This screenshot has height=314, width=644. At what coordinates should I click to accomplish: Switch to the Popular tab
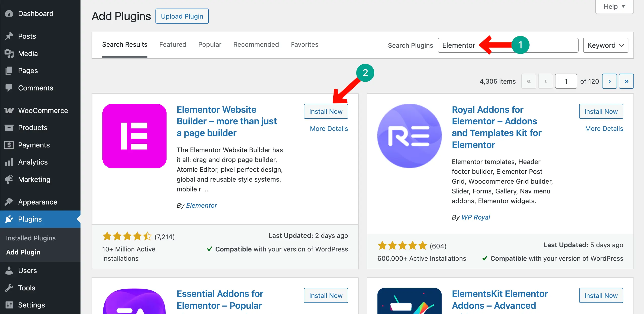210,44
